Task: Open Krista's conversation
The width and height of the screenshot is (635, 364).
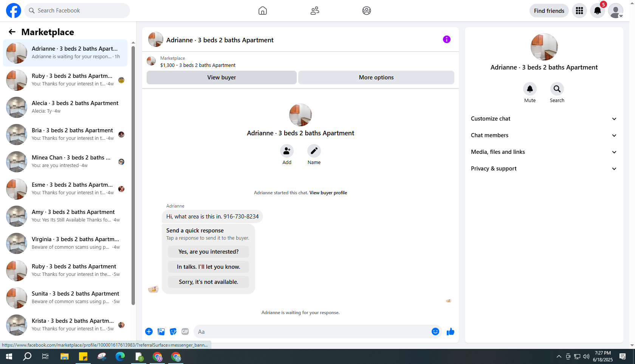Action: click(x=65, y=325)
